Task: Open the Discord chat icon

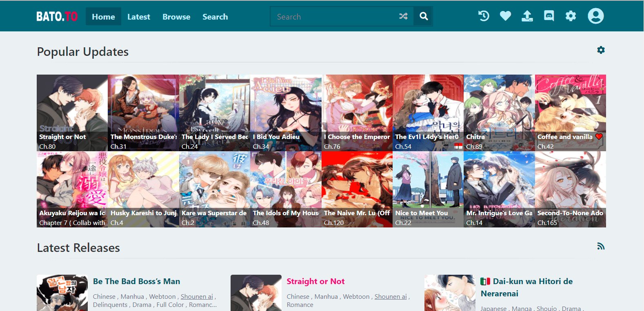Action: tap(549, 16)
